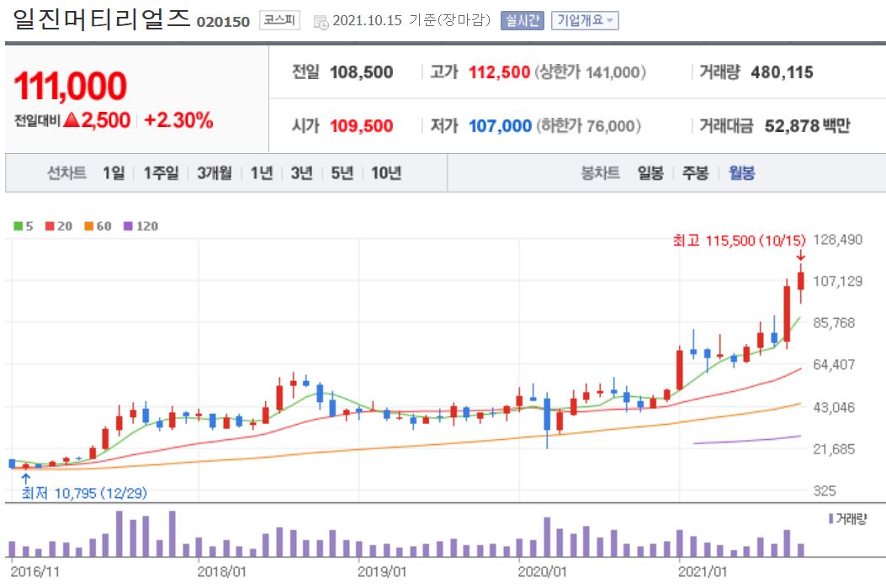Click the 최저 10,795 (12/29) label
886x588 pixels.
(x=84, y=493)
